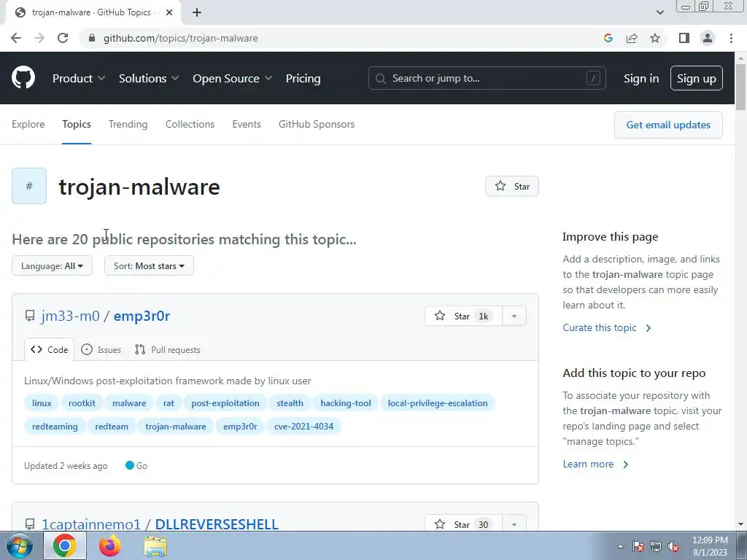
Task: Expand the Open Source menu
Action: point(233,78)
